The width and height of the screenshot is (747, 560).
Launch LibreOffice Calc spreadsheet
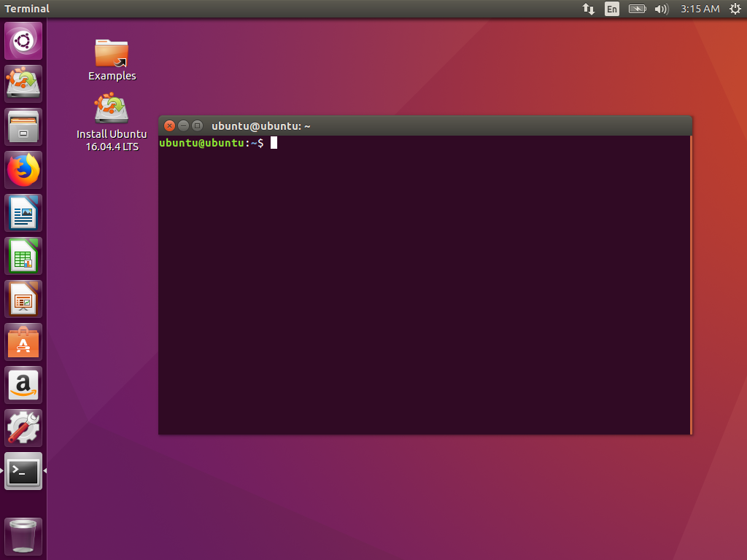point(23,255)
